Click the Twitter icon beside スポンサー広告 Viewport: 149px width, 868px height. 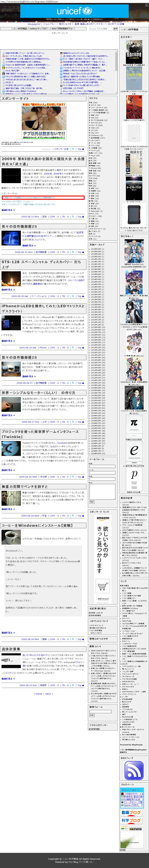[73, 149]
